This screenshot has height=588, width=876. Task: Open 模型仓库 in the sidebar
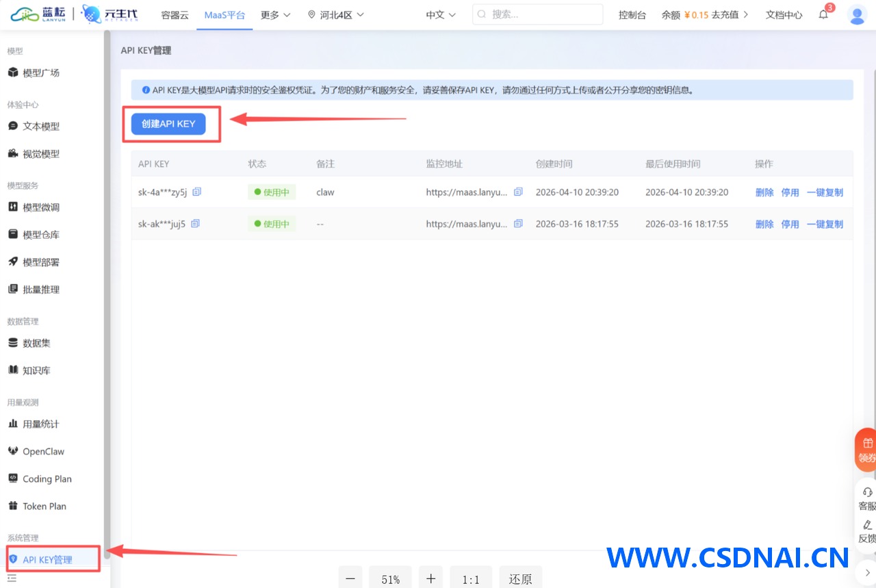click(41, 235)
